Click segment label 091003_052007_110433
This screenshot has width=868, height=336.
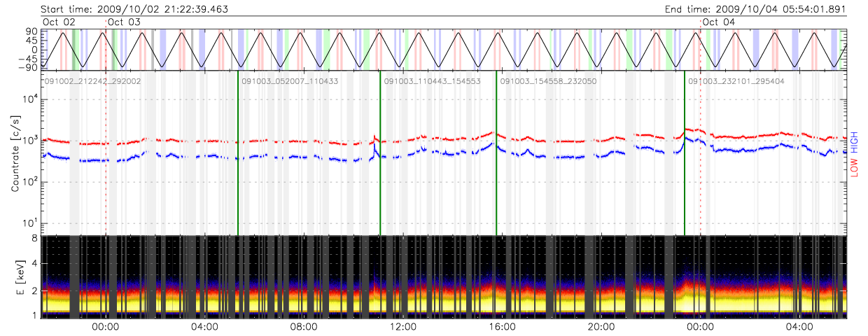coord(290,81)
